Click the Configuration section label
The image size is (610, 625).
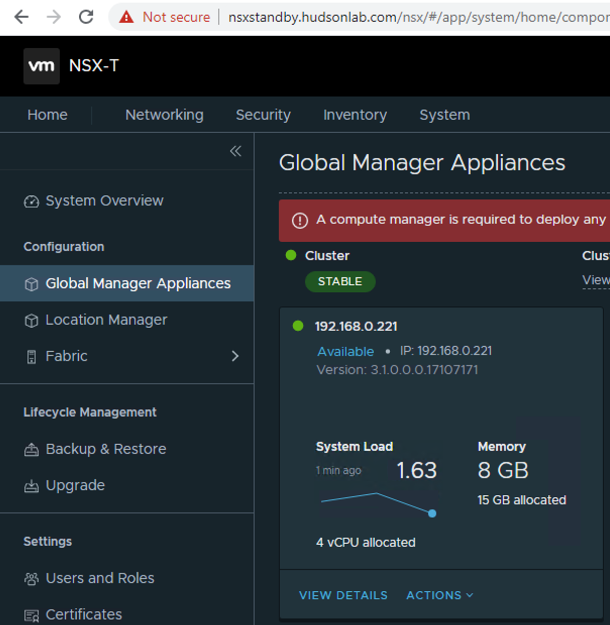pyautogui.click(x=64, y=247)
